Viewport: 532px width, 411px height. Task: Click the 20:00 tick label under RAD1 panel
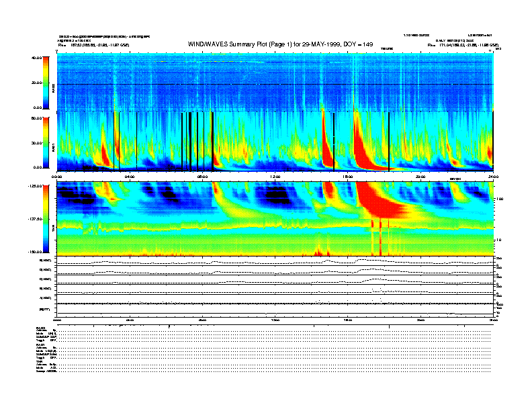click(x=420, y=177)
